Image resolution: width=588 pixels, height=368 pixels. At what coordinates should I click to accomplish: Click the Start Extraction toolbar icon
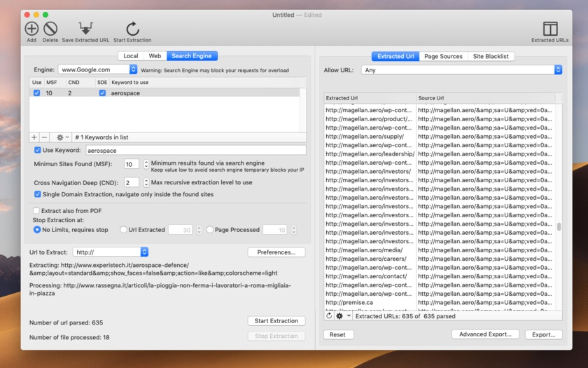132,29
